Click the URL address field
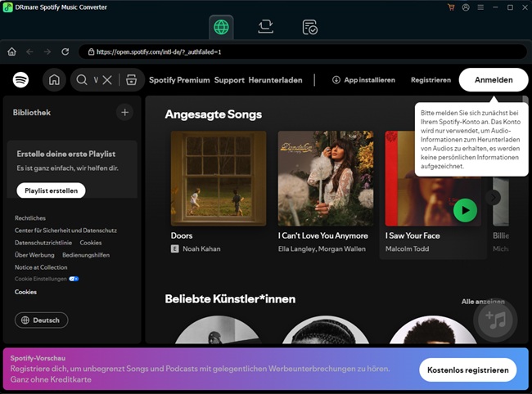This screenshot has width=532, height=394. (303, 51)
